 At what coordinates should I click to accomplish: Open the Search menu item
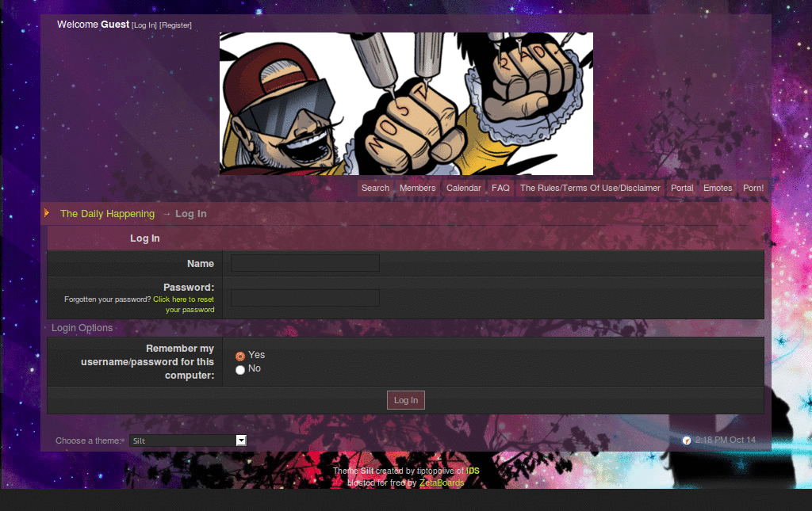(x=375, y=189)
